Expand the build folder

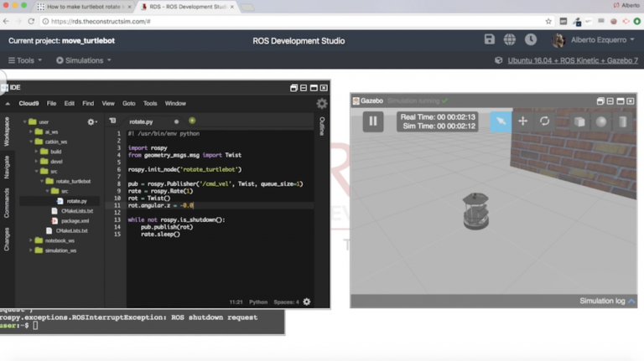pyautogui.click(x=36, y=152)
